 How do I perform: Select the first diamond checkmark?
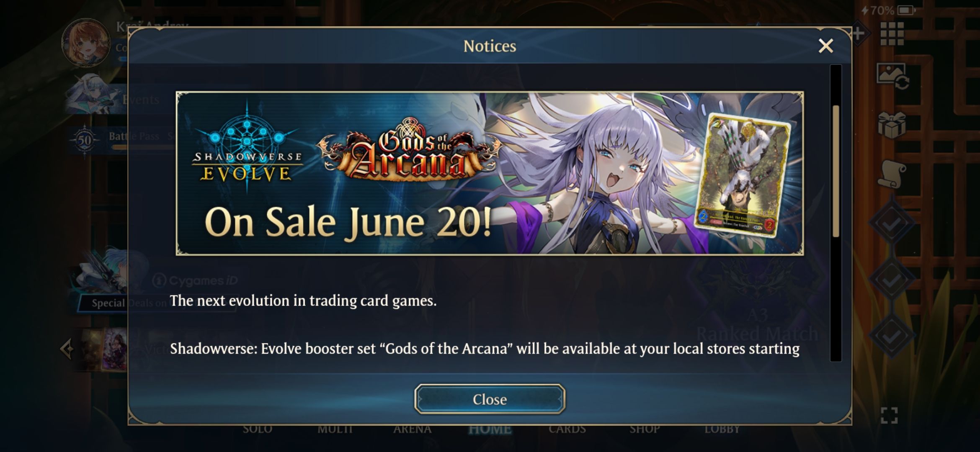[x=892, y=223]
